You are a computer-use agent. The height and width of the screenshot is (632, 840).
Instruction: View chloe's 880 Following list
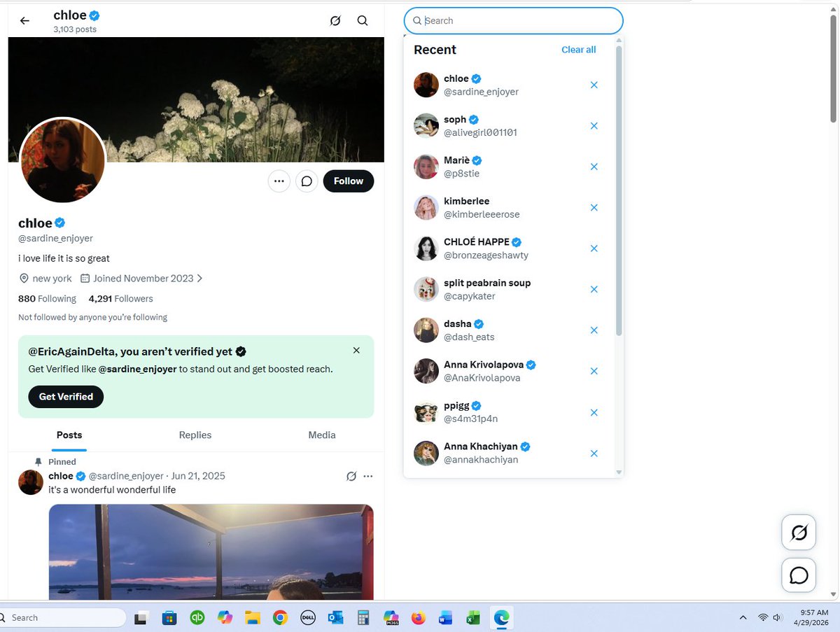coord(47,299)
